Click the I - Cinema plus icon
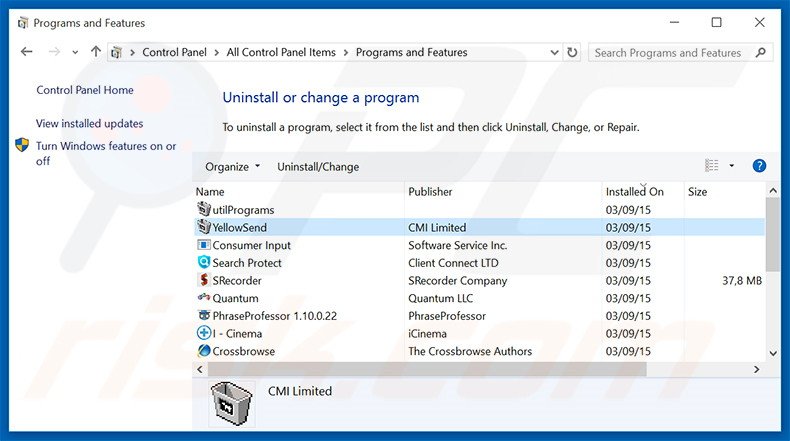Image resolution: width=790 pixels, height=441 pixels. pyautogui.click(x=204, y=333)
